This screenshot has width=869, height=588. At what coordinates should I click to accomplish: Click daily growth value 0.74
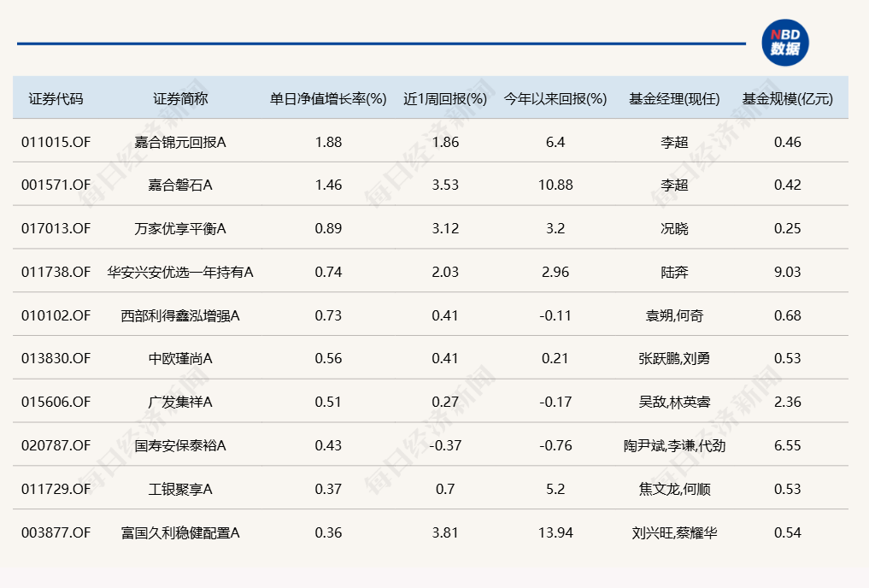click(x=328, y=272)
